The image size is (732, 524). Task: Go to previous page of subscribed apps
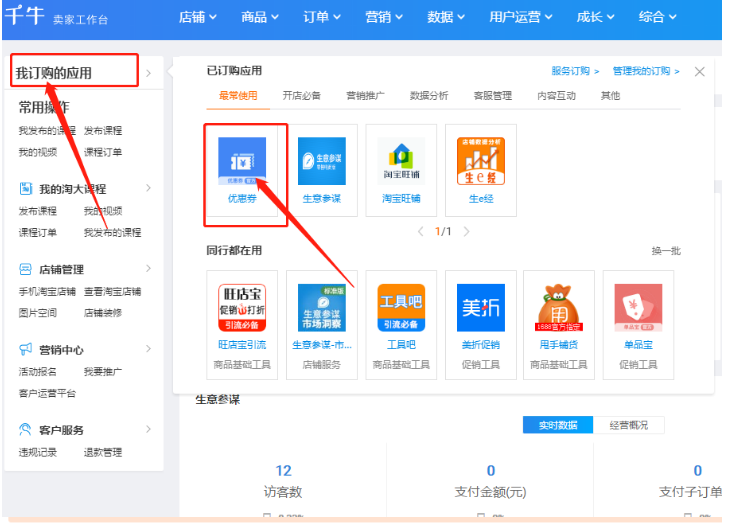click(x=421, y=231)
